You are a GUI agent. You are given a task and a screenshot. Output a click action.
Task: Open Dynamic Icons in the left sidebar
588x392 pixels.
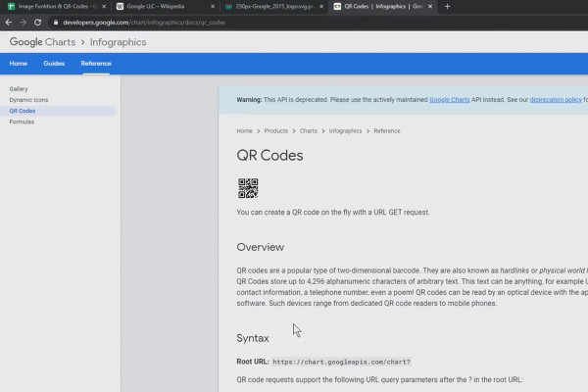28,100
